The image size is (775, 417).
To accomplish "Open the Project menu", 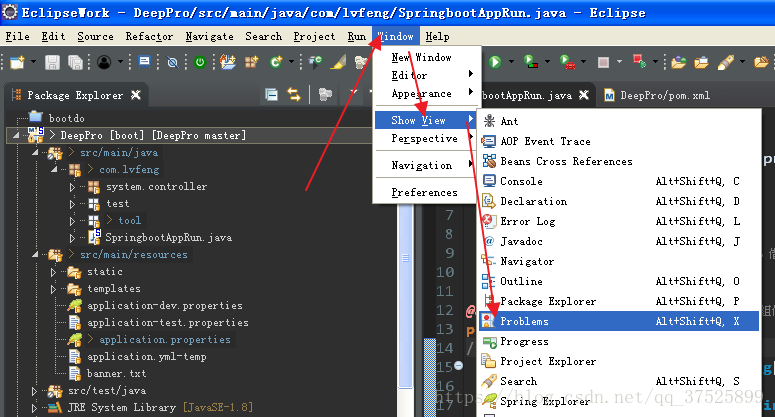I will [314, 37].
